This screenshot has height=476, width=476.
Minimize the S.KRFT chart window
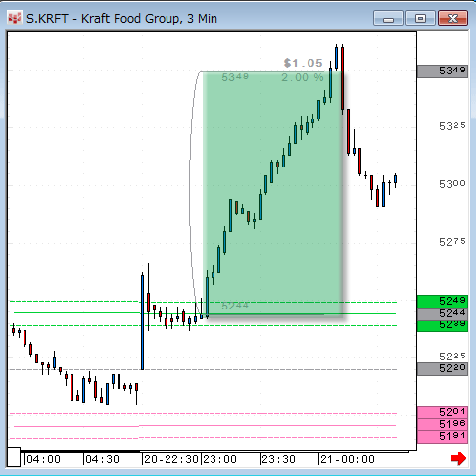(388, 19)
